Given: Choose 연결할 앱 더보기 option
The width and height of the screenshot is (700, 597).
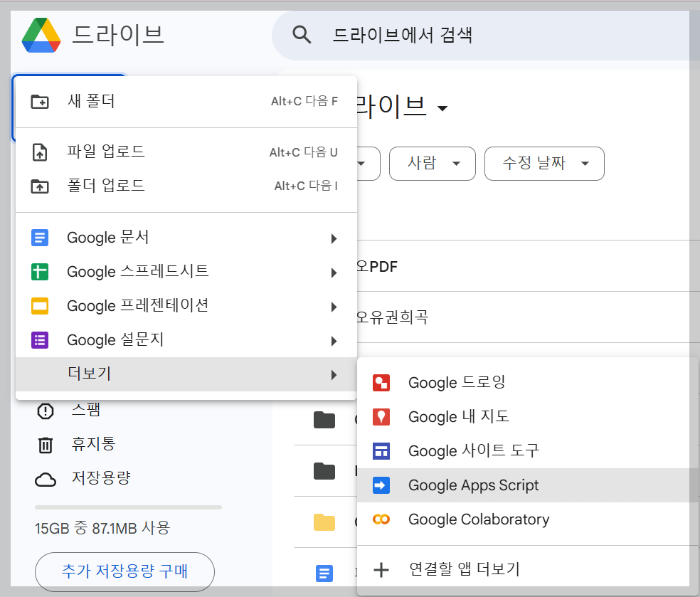Looking at the screenshot, I should click(528, 570).
